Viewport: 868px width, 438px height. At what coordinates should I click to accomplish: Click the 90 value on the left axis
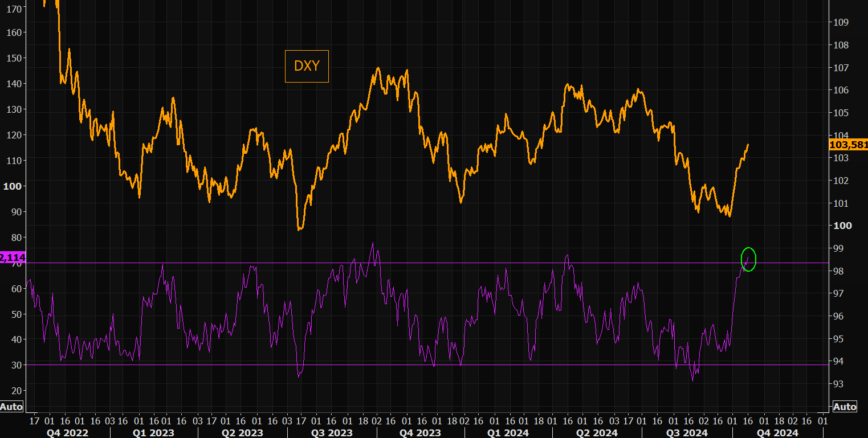17,212
